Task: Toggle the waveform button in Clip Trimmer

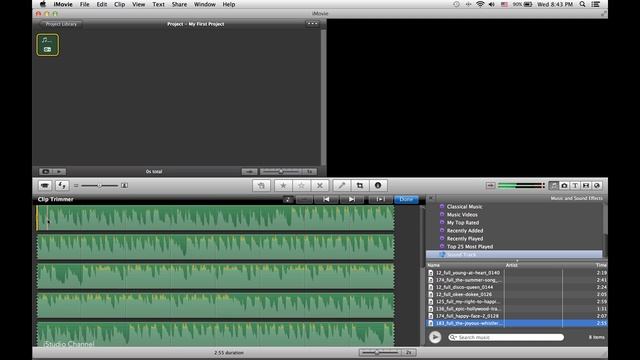Action: [x=288, y=199]
